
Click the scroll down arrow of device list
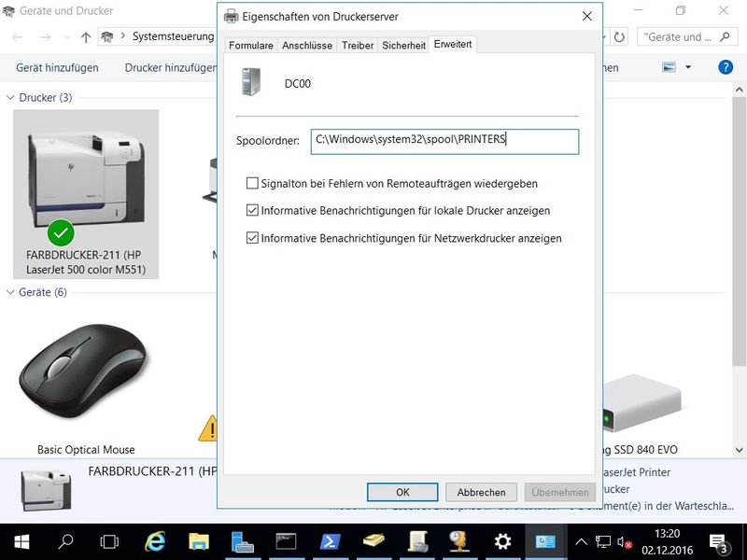[739, 450]
